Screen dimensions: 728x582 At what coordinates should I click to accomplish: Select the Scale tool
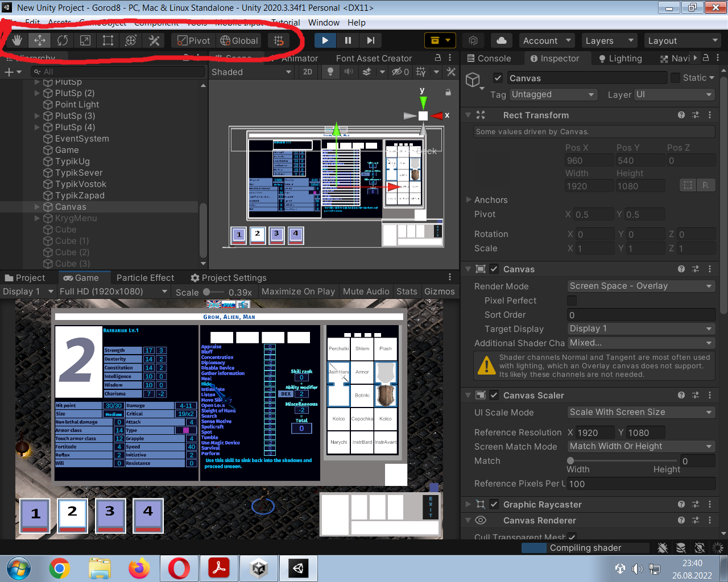coord(85,40)
